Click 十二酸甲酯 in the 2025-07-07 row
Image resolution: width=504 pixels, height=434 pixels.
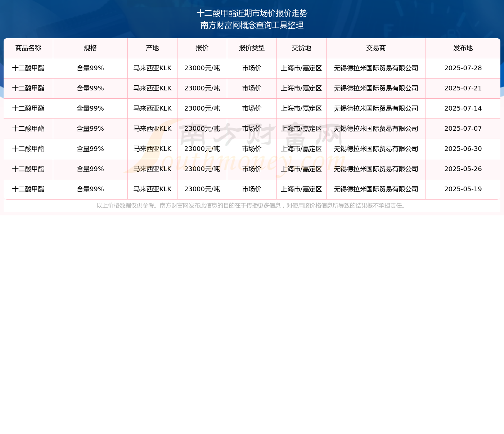[x=28, y=129]
